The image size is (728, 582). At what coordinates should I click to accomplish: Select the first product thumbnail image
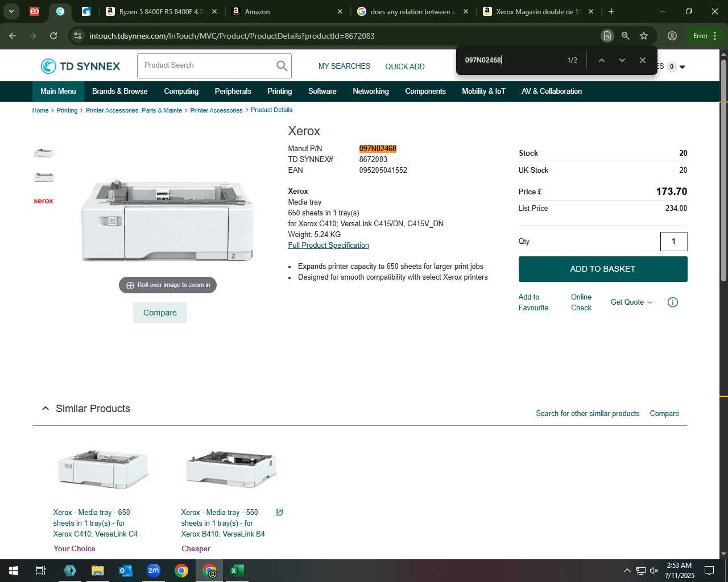coord(44,153)
